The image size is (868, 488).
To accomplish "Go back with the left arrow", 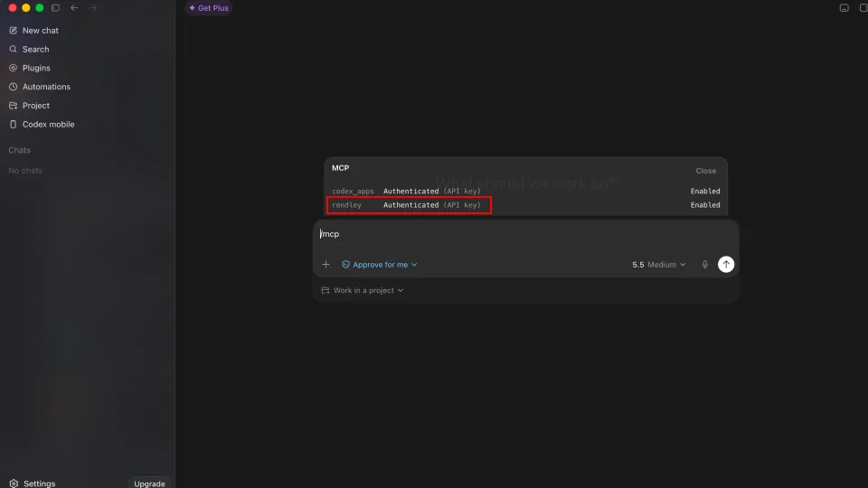I will 74,8.
